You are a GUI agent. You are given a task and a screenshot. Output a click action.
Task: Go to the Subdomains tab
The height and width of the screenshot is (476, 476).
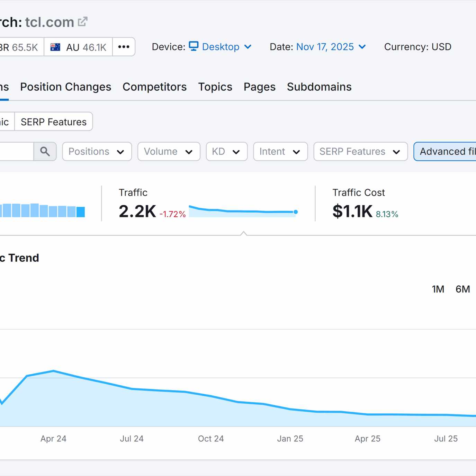pos(319,87)
